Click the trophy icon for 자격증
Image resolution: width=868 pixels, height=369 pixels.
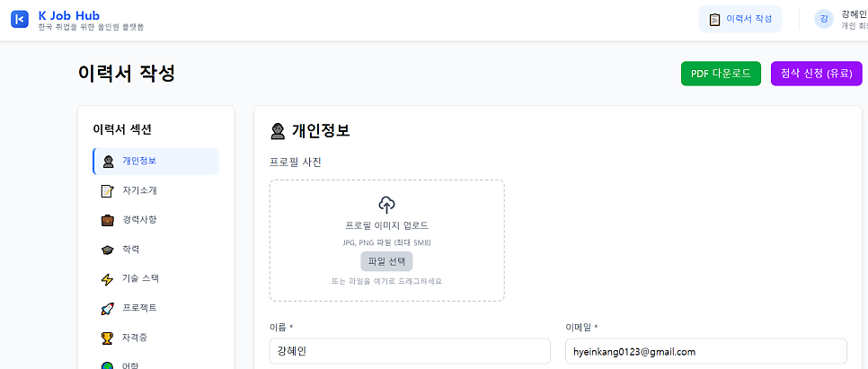(108, 338)
